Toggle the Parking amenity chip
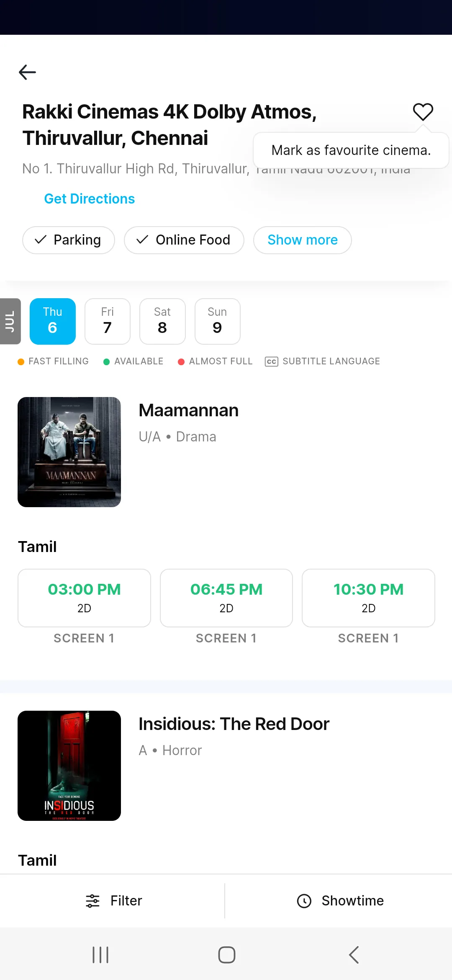Viewport: 452px width, 980px height. click(x=69, y=240)
